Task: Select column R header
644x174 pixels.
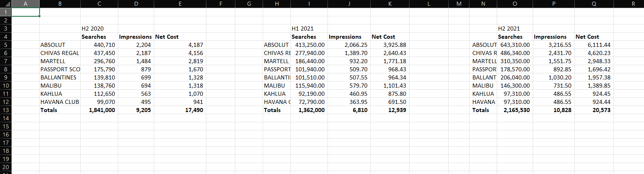Action: click(633, 4)
